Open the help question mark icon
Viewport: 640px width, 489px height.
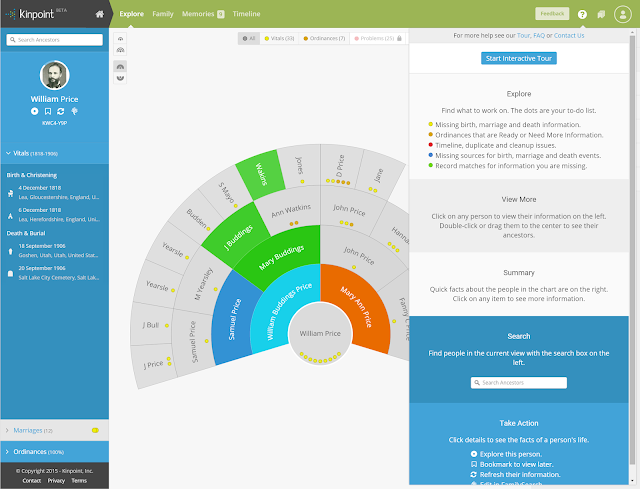pos(582,14)
